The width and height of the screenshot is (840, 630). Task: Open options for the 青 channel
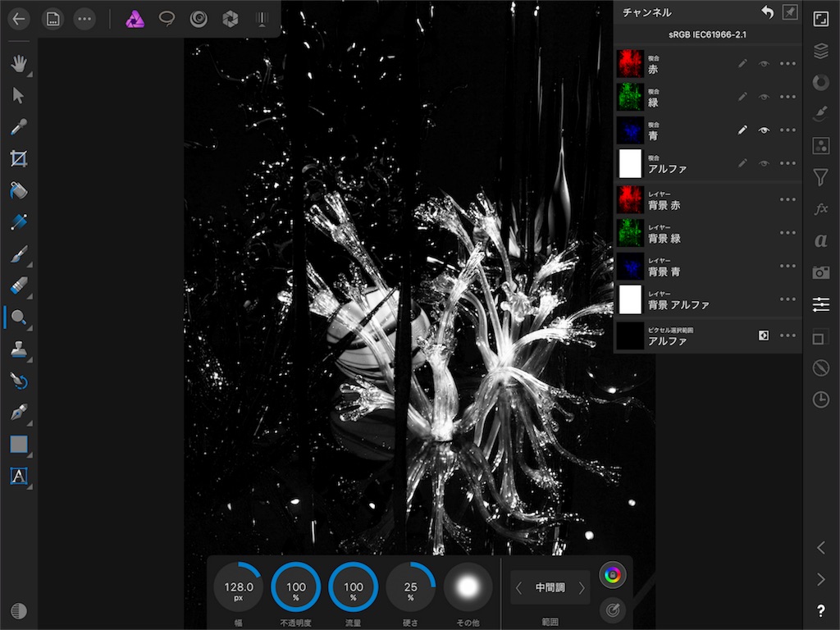(787, 130)
